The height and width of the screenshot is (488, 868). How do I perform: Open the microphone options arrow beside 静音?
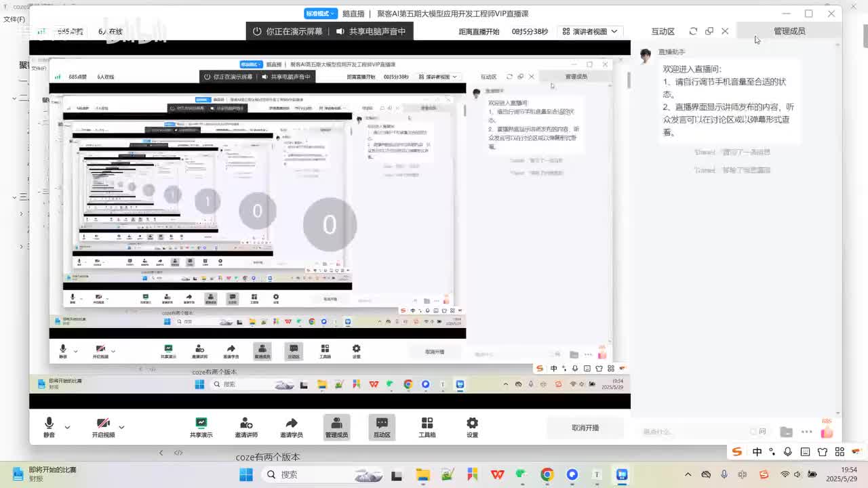pos(67,427)
